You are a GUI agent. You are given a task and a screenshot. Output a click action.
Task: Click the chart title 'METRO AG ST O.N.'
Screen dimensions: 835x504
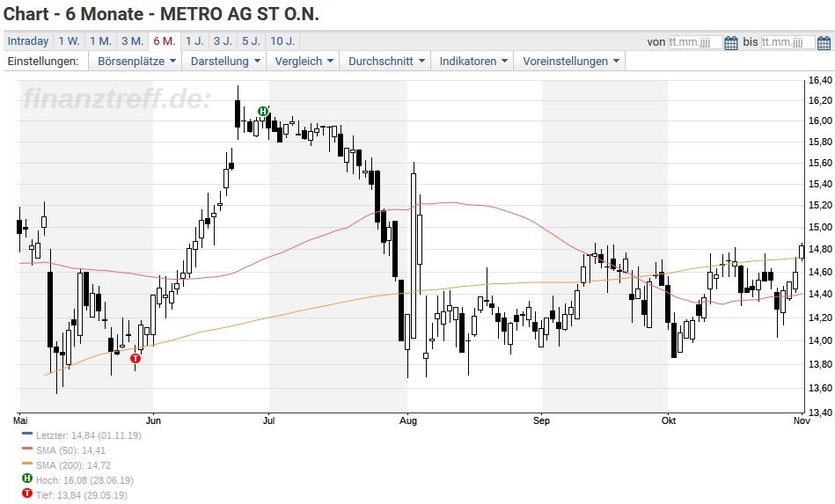[x=239, y=14]
